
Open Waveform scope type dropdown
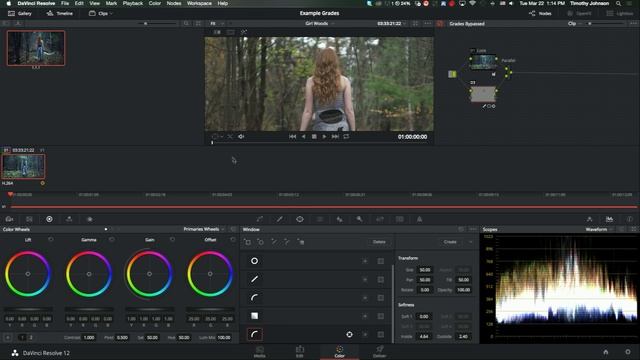[x=599, y=229]
